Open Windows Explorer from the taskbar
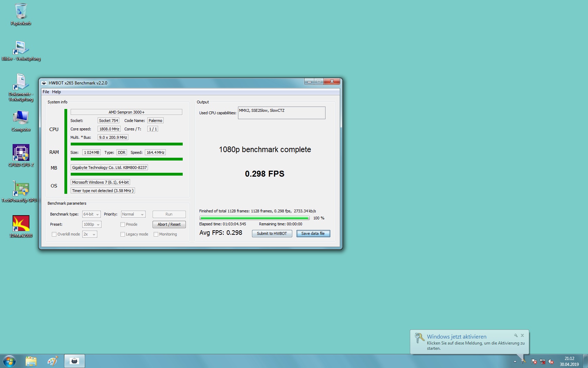Viewport: 588px width, 368px height. tap(31, 361)
